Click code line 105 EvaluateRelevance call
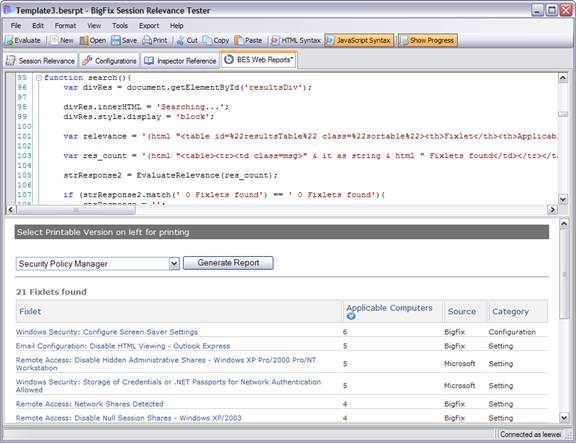576x443 pixels. 170,176
